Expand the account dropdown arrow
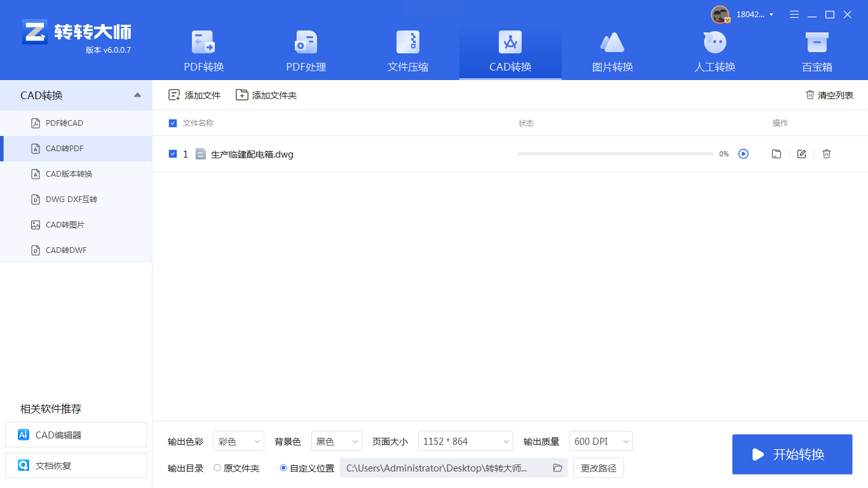 point(771,15)
